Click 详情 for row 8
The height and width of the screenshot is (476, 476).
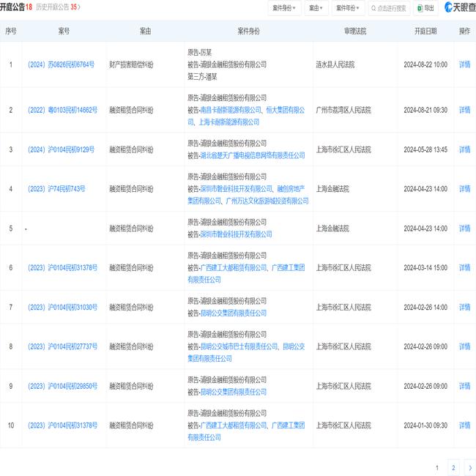coord(464,346)
